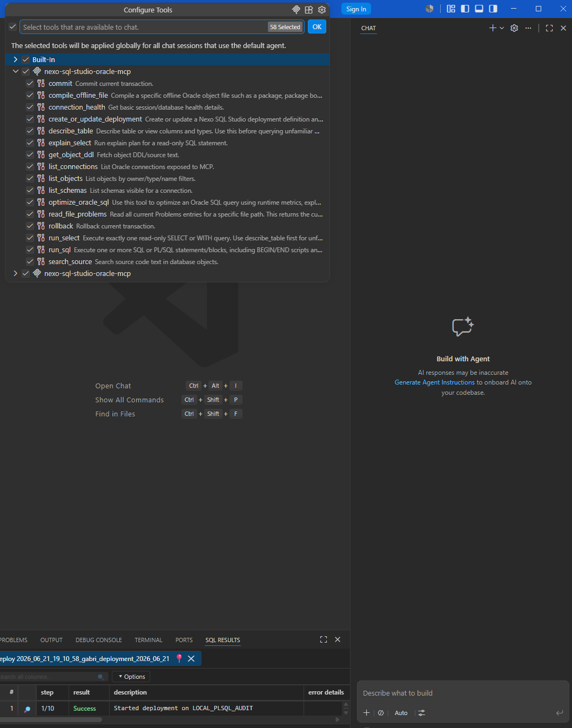This screenshot has width=572, height=728.
Task: Click the MCP server icon in Configure Tools header
Action: (296, 10)
